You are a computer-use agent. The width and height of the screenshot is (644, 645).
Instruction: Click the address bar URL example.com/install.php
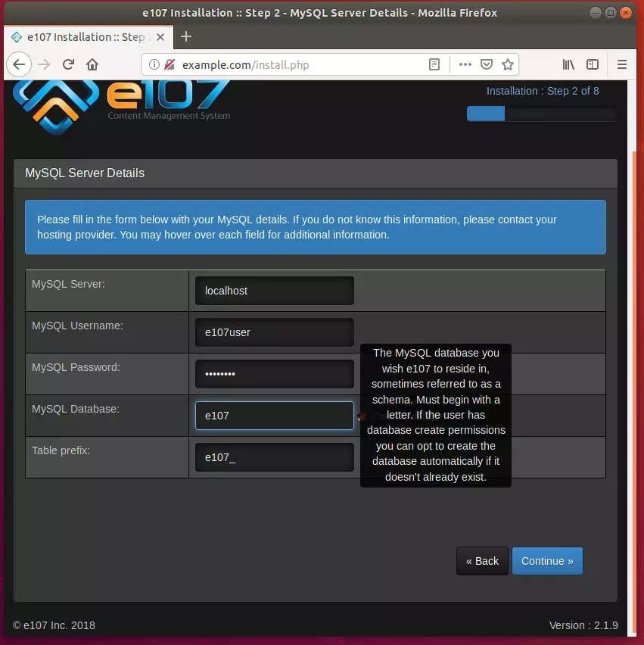tap(245, 65)
